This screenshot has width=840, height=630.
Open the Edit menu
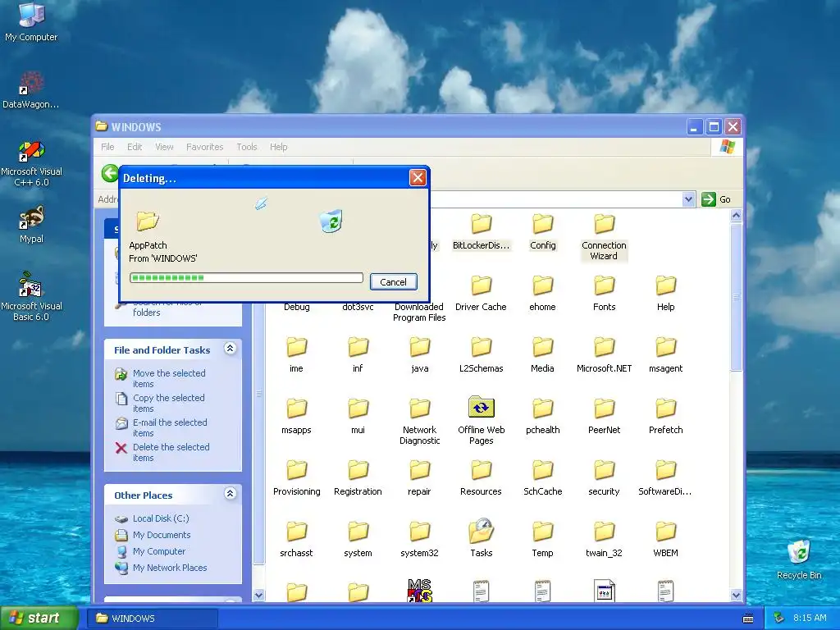point(135,147)
